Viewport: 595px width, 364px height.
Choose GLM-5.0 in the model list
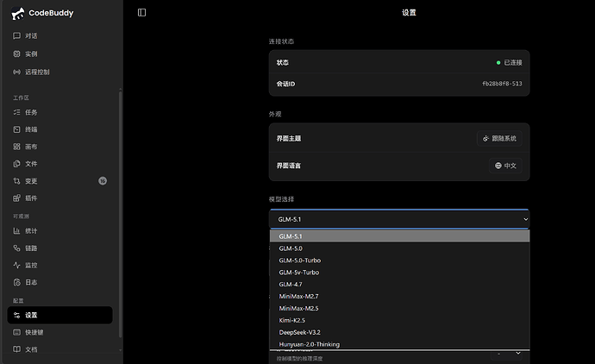(x=399, y=248)
